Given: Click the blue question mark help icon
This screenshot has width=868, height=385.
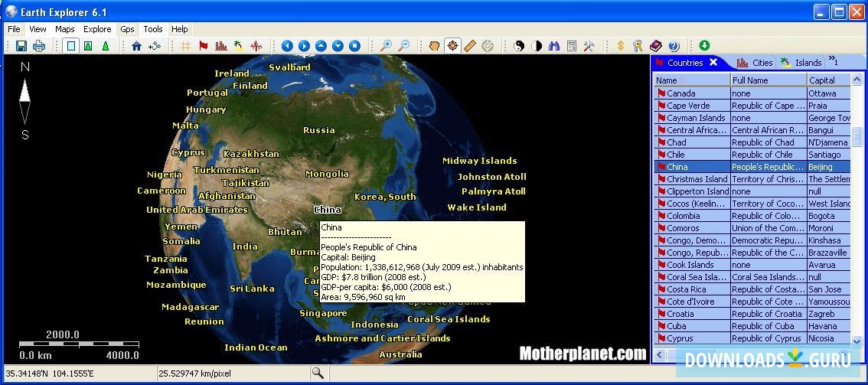Looking at the screenshot, I should click(674, 46).
